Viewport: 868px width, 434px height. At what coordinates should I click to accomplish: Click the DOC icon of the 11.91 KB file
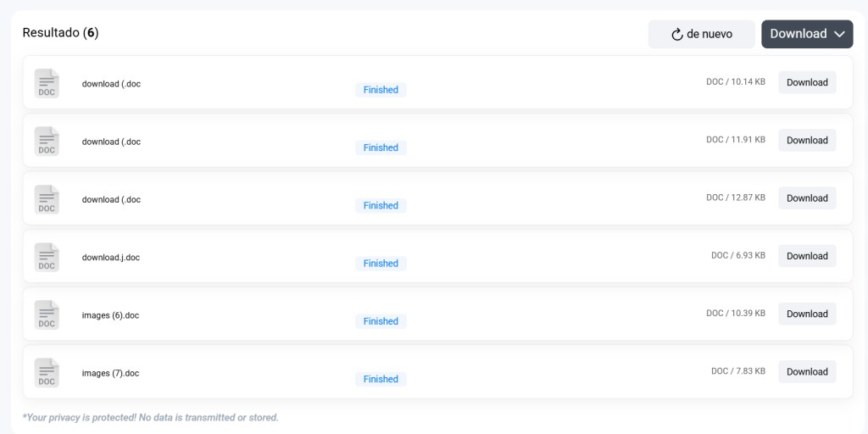pyautogui.click(x=47, y=142)
